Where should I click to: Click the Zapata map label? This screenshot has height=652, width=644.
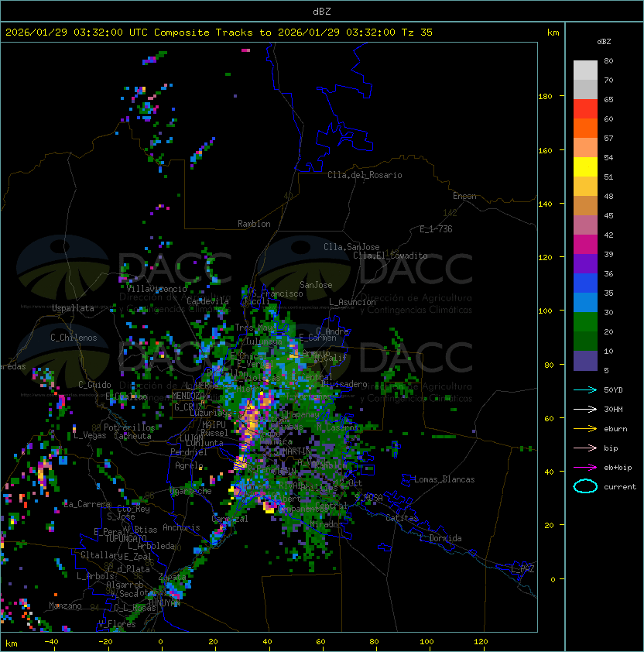pos(173,577)
